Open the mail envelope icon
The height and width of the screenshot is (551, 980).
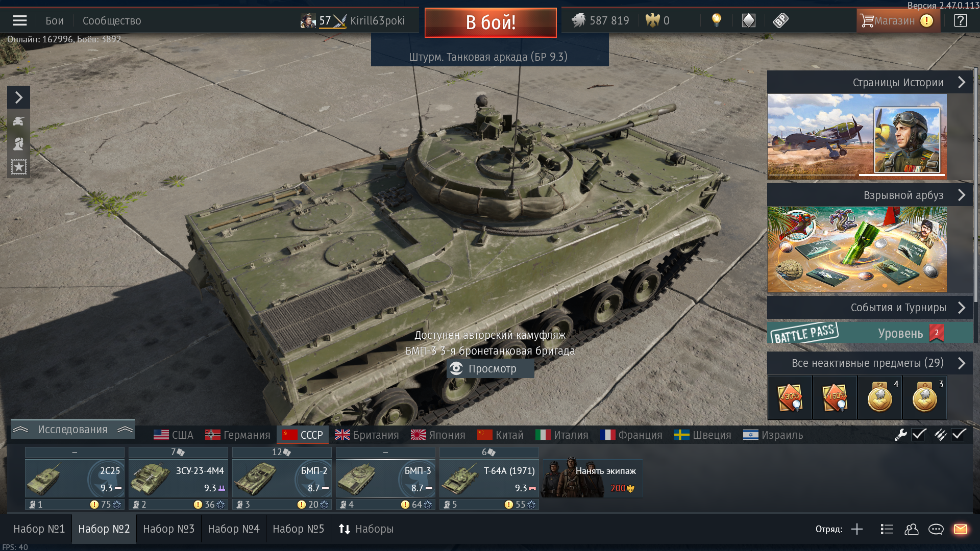(961, 529)
